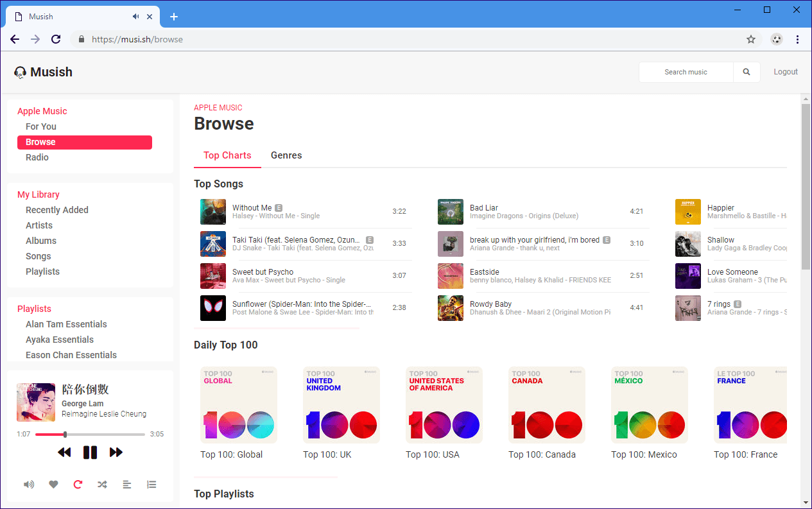Open the Top 100: UK playlist cover
This screenshot has height=509, width=812.
point(341,405)
